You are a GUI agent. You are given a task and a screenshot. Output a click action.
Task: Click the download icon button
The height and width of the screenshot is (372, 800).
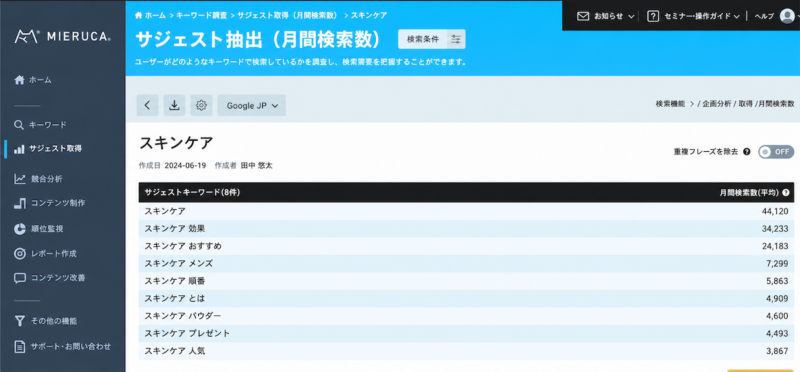pos(174,105)
